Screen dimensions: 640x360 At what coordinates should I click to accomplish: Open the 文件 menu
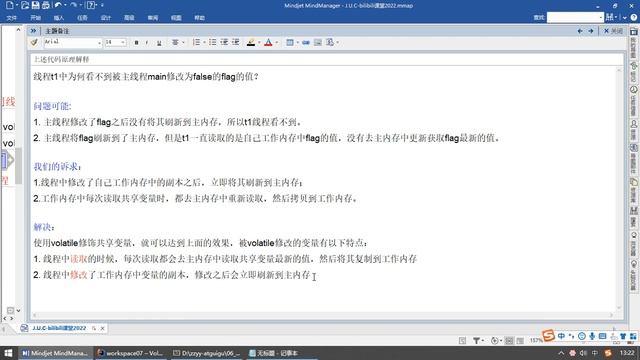[11, 18]
